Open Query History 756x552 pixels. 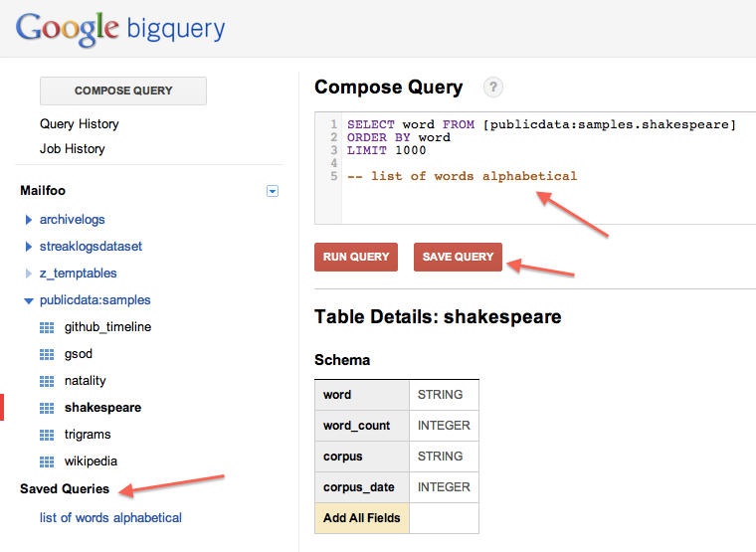click(80, 124)
